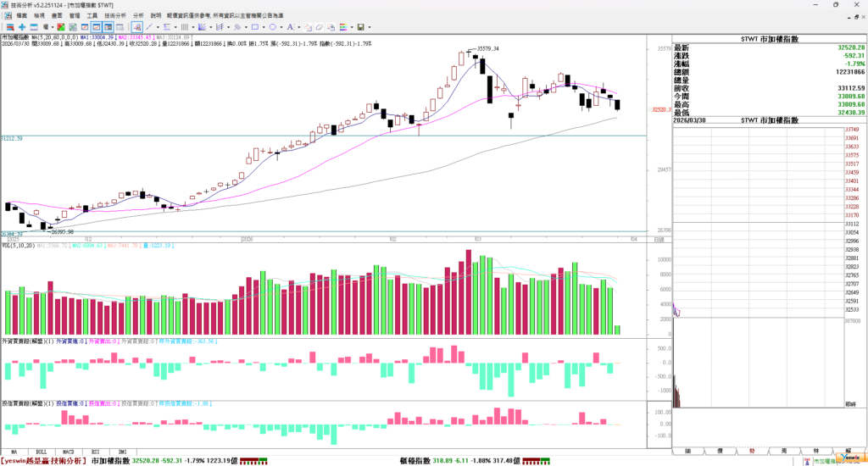Click the vertical parallel lines tool
868x466 pixels.
click(184, 27)
